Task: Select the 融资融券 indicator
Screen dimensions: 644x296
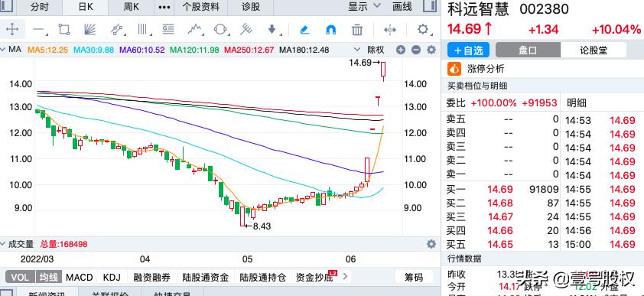Action: click(x=151, y=277)
